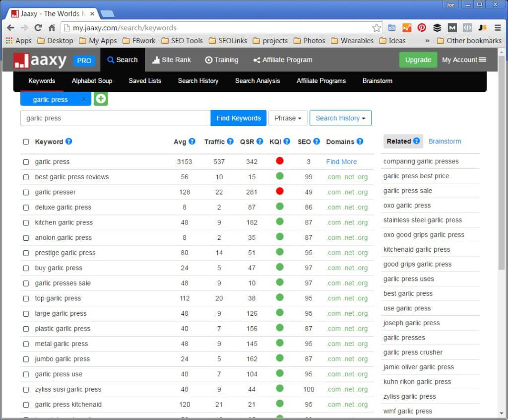Click the M extension icon
The width and height of the screenshot is (508, 420).
pyautogui.click(x=452, y=28)
